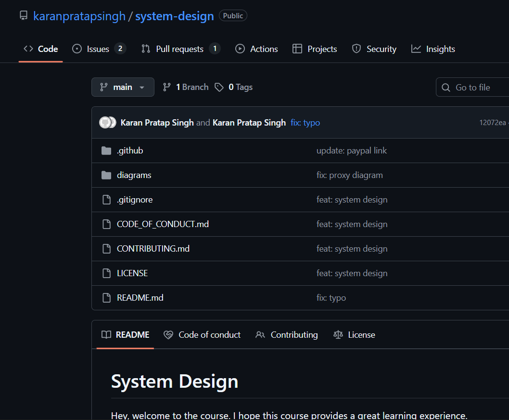Click the .github folder icon

(106, 151)
